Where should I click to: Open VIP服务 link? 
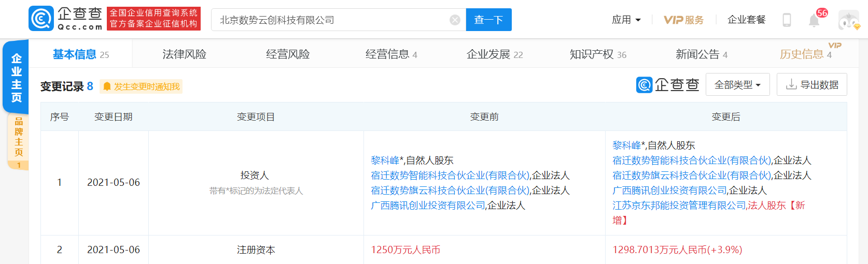coord(683,20)
